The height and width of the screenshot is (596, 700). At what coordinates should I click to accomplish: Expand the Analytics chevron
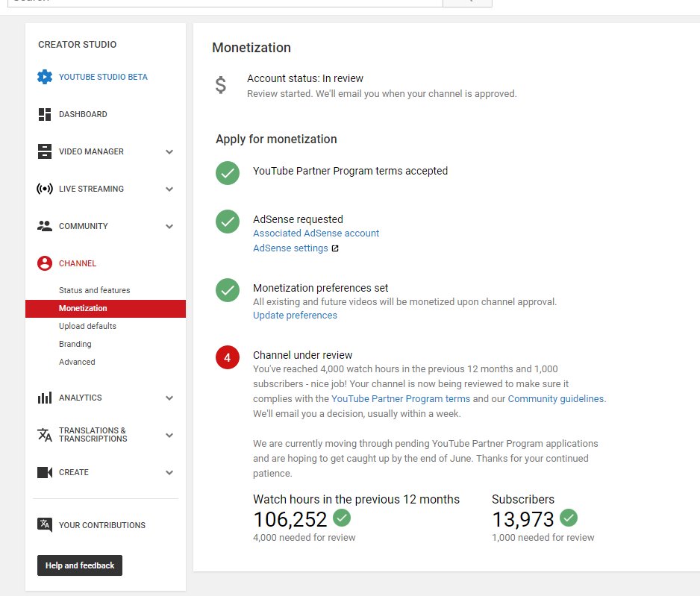click(169, 398)
